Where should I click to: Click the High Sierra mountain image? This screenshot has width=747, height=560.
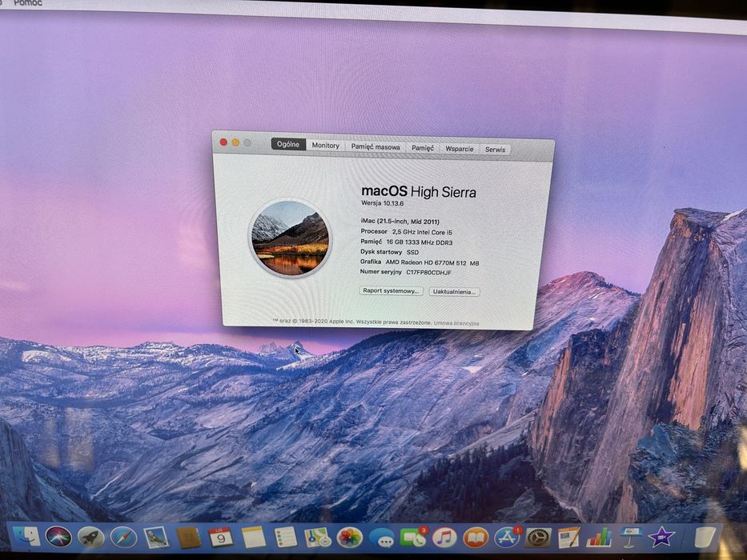pos(290,238)
